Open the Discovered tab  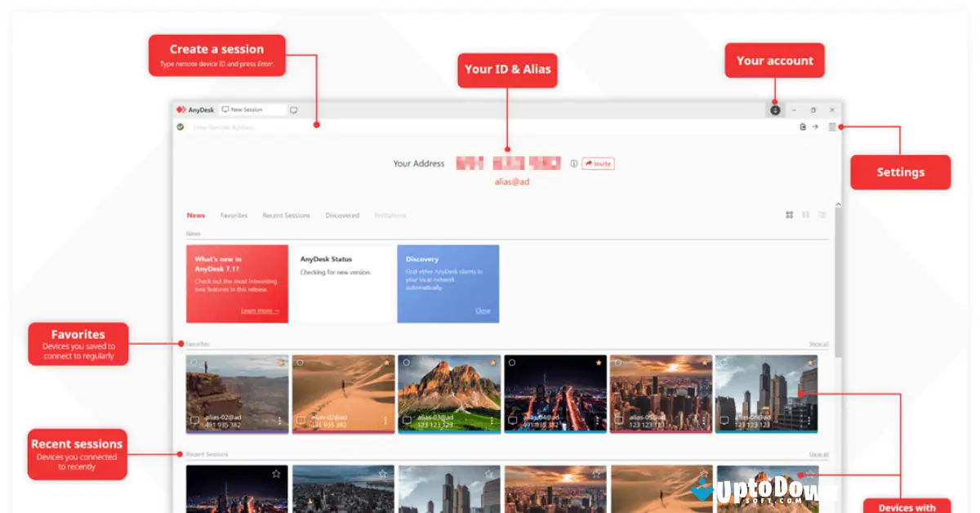click(342, 215)
